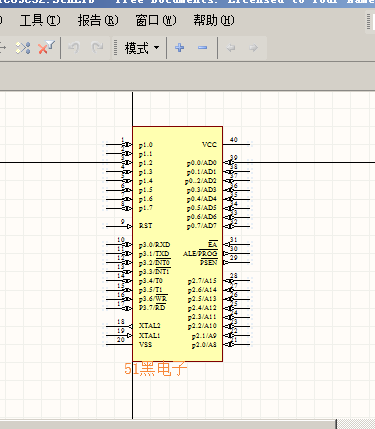375x429 pixels.
Task: Select the PSEN pin label
Action: click(x=209, y=263)
